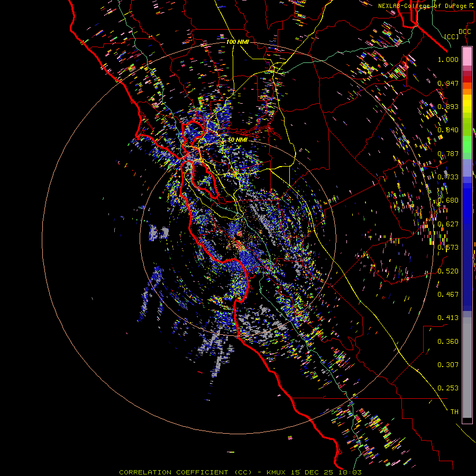476x476 pixels.
Task: Select the 0.467 scale value label
Action: 448,295
